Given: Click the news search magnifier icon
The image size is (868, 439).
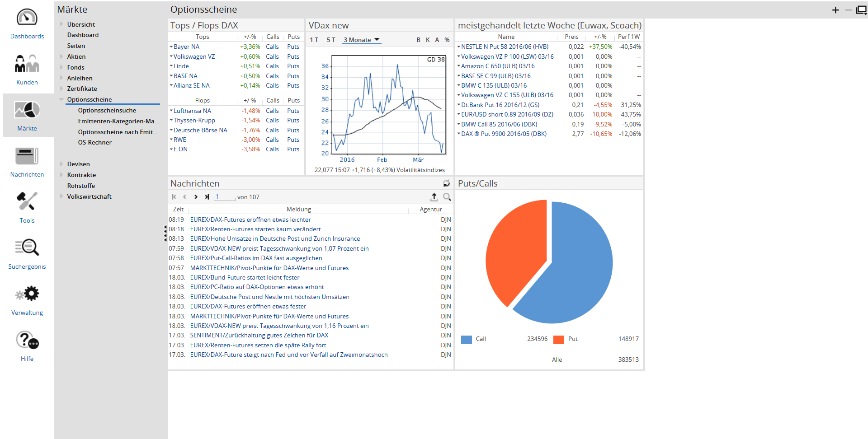Looking at the screenshot, I should (447, 197).
